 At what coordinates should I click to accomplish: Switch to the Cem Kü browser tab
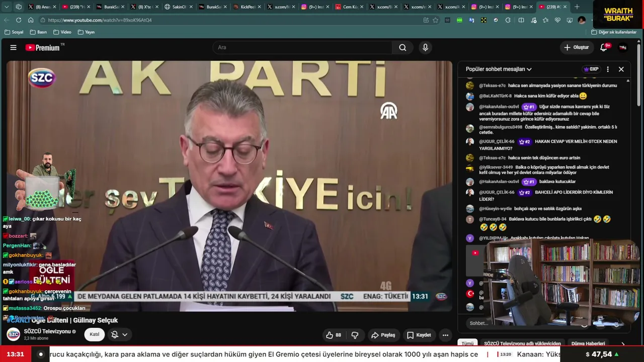click(350, 7)
